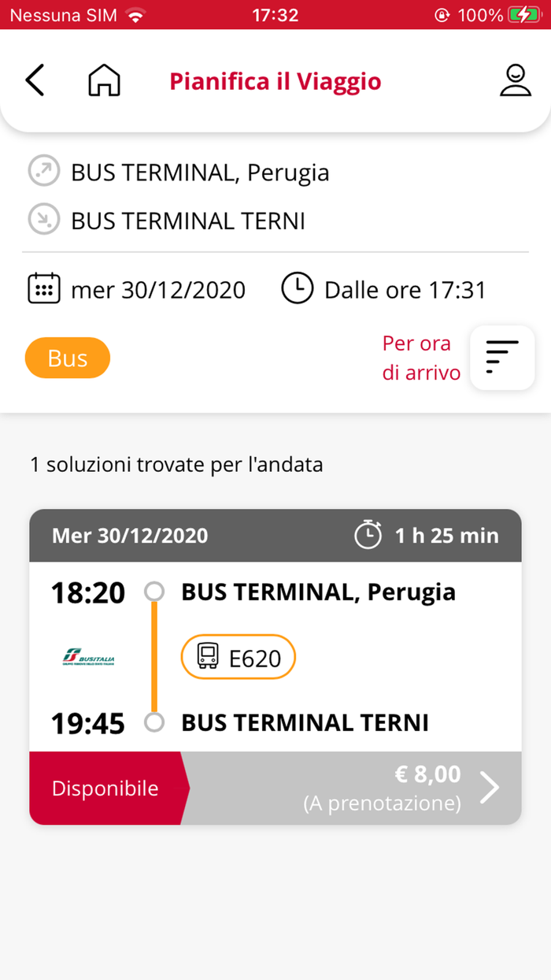Viewport: 551px width, 980px height.
Task: Edit origin BUS TERMINAL, Perugia field
Action: (x=200, y=173)
